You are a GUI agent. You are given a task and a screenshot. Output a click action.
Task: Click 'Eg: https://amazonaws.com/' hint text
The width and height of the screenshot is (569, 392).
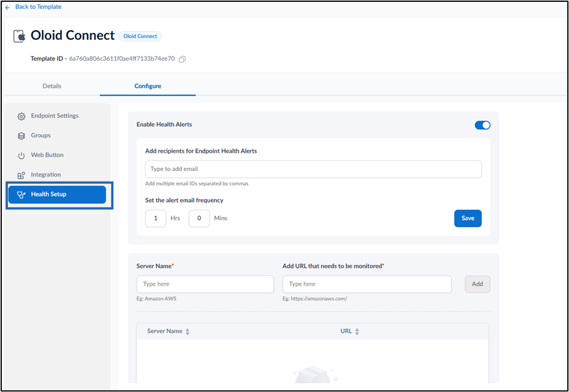315,299
